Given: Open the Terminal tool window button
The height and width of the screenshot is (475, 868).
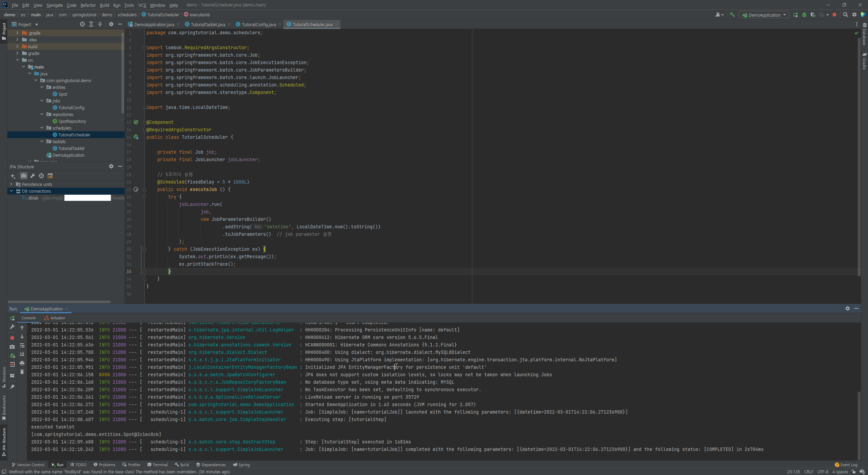Looking at the screenshot, I should click(x=157, y=465).
